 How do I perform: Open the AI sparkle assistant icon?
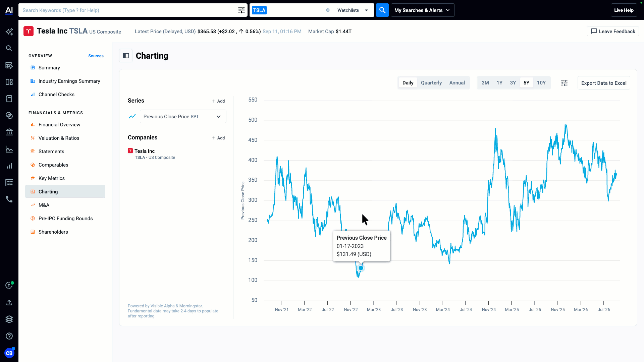coord(9,32)
